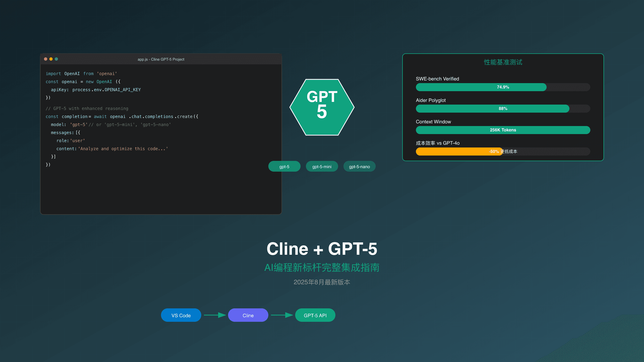Click the '成本效率 vs GPT-4o' label

coord(438,143)
